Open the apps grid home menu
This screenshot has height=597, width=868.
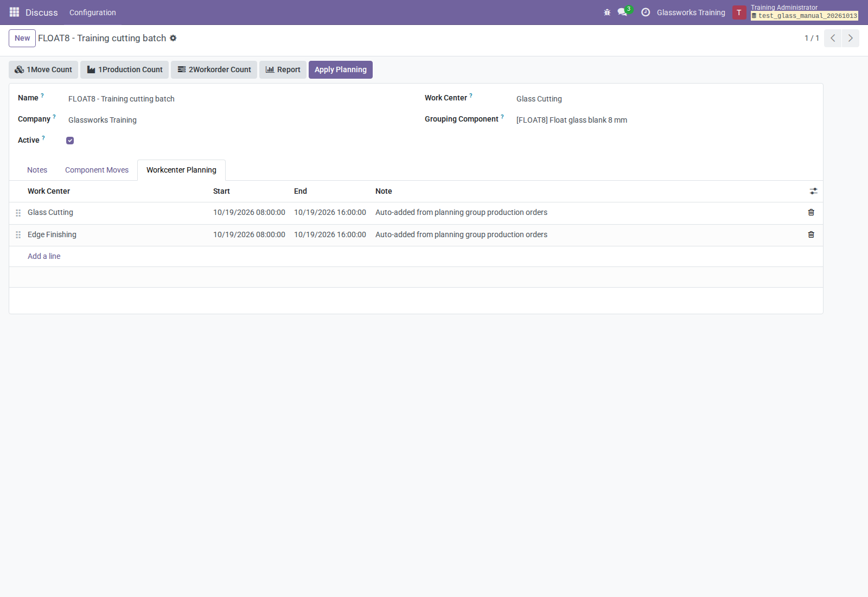pos(14,12)
